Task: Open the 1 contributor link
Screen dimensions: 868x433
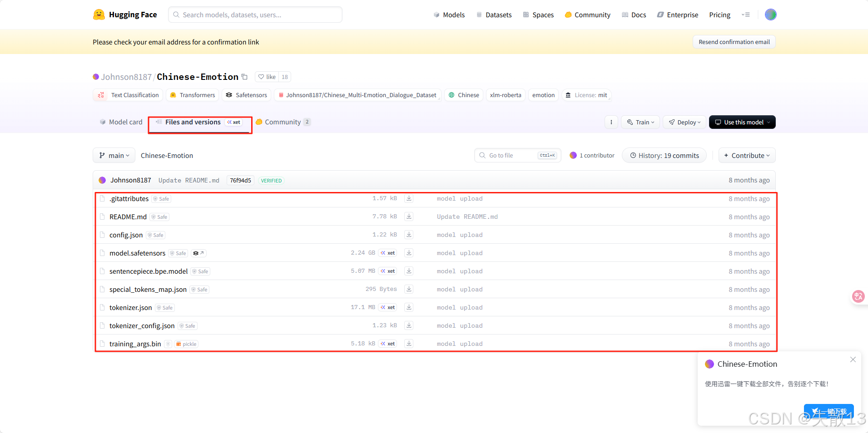Action: click(592, 155)
